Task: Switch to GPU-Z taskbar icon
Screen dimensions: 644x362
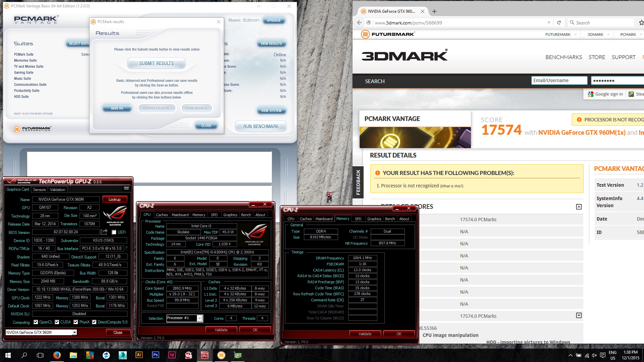Action: click(x=237, y=355)
